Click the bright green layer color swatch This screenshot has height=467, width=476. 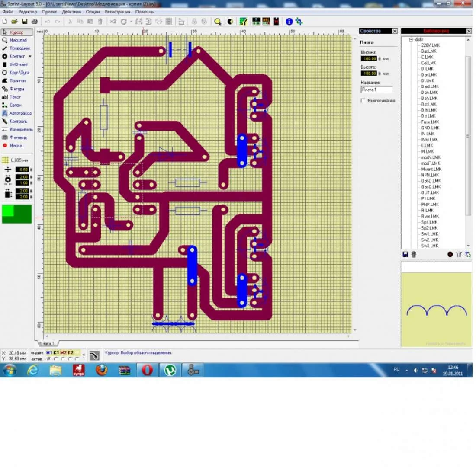(8, 211)
